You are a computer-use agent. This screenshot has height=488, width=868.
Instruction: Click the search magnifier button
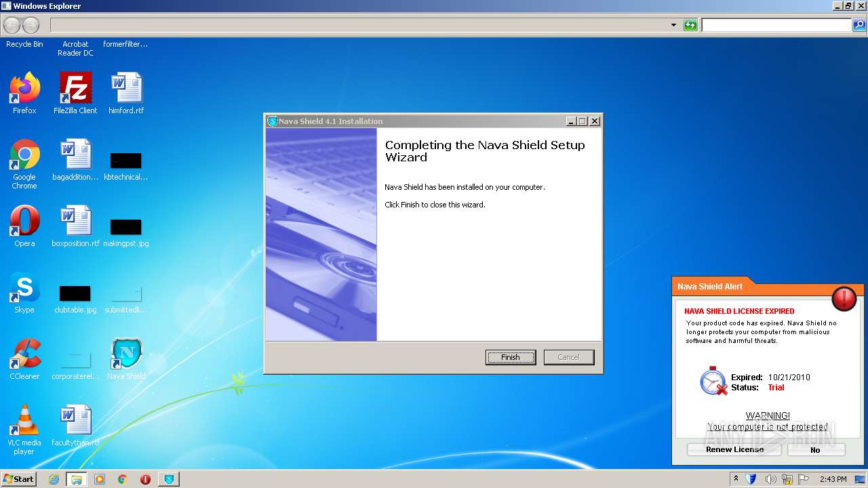pos(859,25)
